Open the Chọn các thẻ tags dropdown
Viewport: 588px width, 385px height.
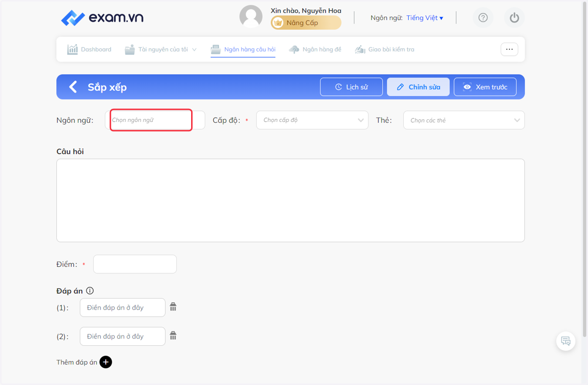(x=464, y=120)
